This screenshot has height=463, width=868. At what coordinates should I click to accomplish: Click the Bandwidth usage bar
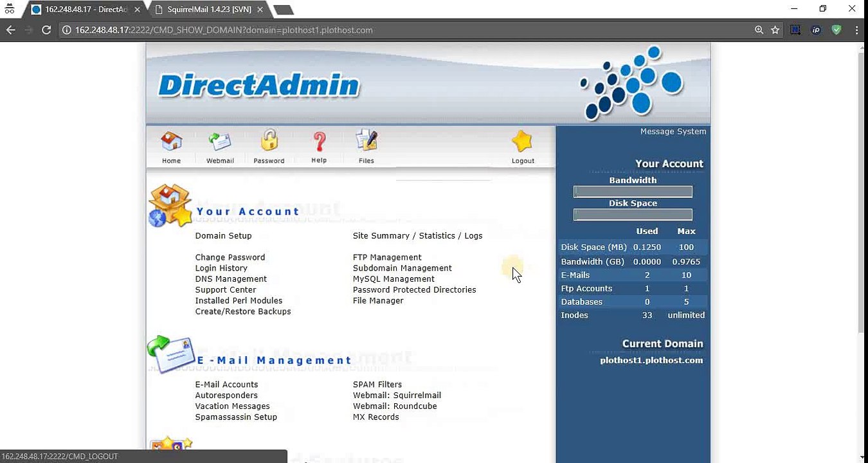tap(633, 192)
